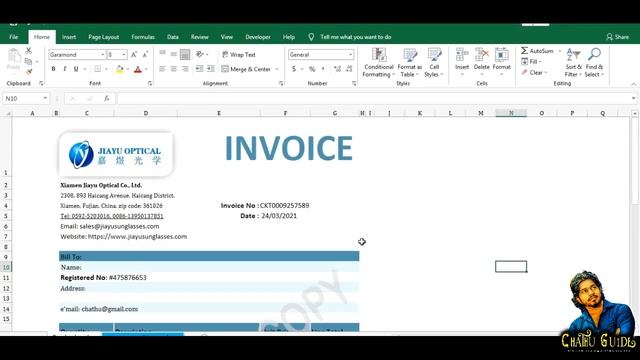The width and height of the screenshot is (640, 360).
Task: Click Tell me what you want to do
Action: [356, 37]
